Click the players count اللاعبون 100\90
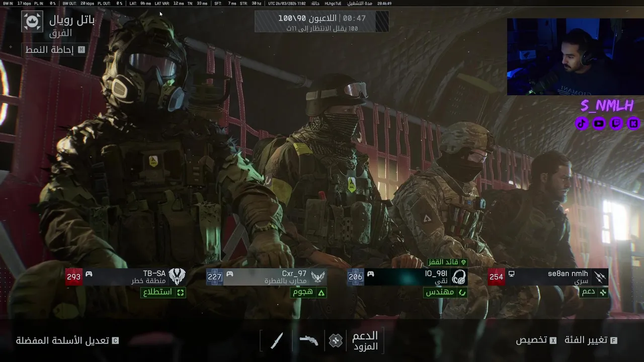 click(x=307, y=18)
